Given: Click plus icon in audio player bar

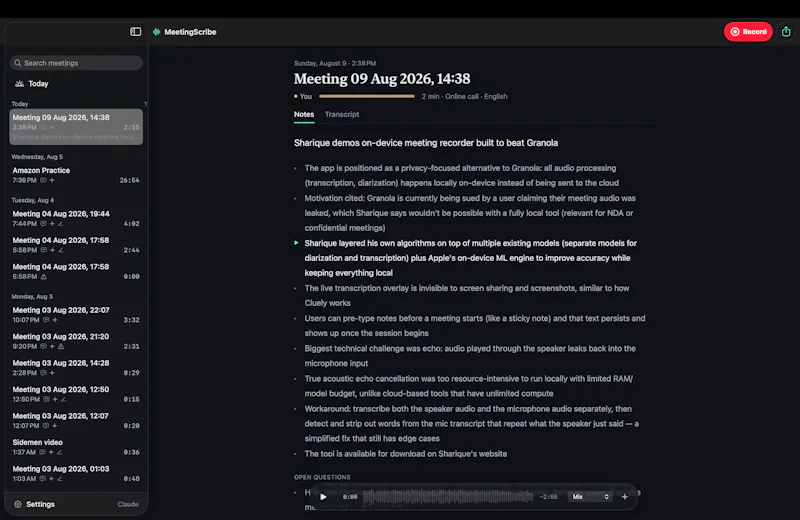Looking at the screenshot, I should tap(624, 497).
